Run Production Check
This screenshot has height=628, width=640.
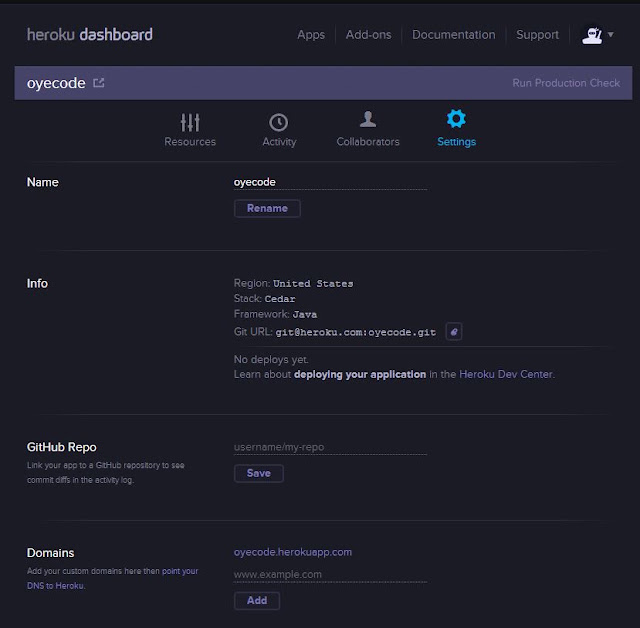tap(566, 83)
